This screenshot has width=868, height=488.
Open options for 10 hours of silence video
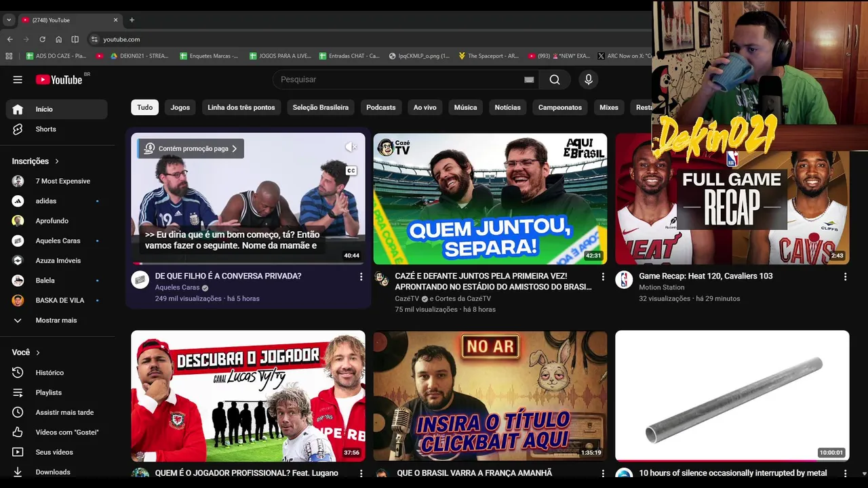(x=845, y=473)
